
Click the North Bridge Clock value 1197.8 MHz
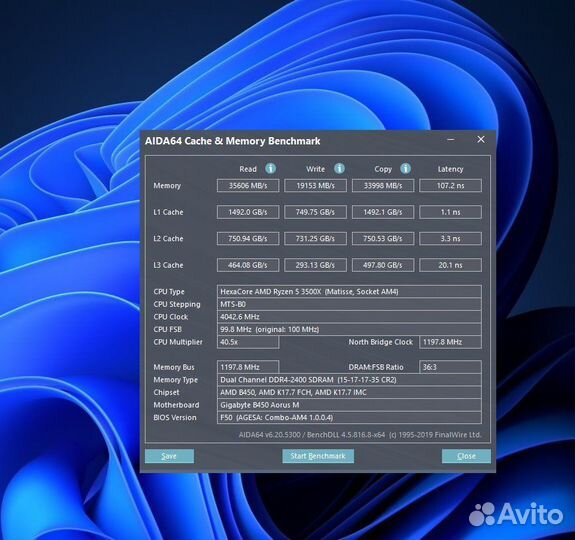450,342
